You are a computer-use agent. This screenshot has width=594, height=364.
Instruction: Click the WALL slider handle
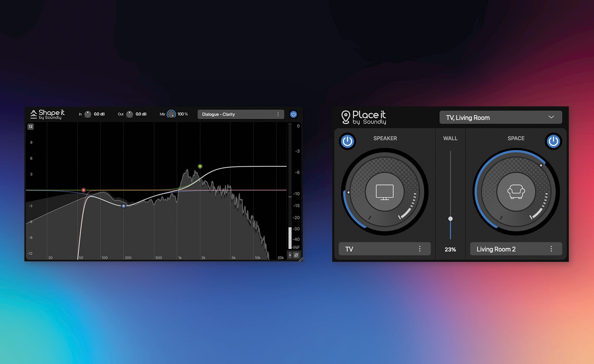pyautogui.click(x=450, y=219)
